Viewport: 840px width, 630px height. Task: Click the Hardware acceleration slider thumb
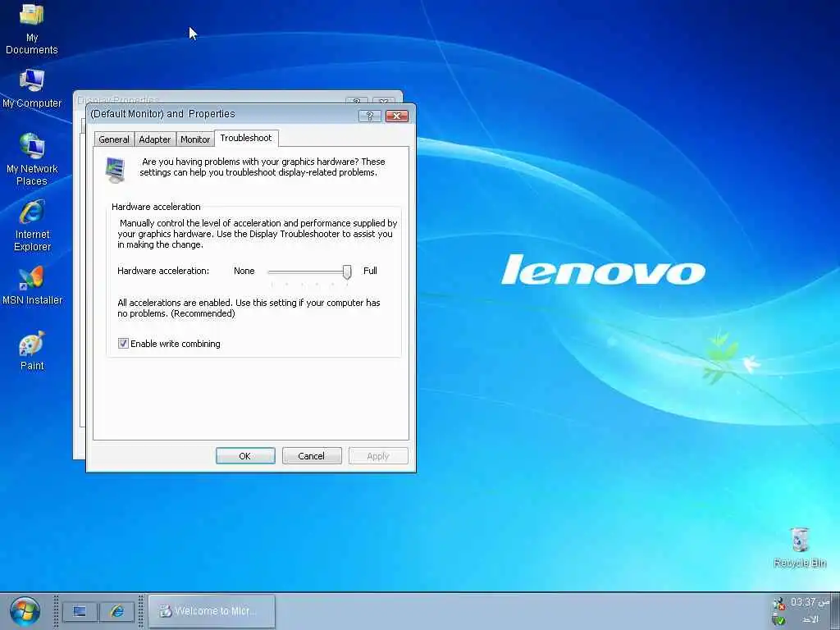click(347, 272)
